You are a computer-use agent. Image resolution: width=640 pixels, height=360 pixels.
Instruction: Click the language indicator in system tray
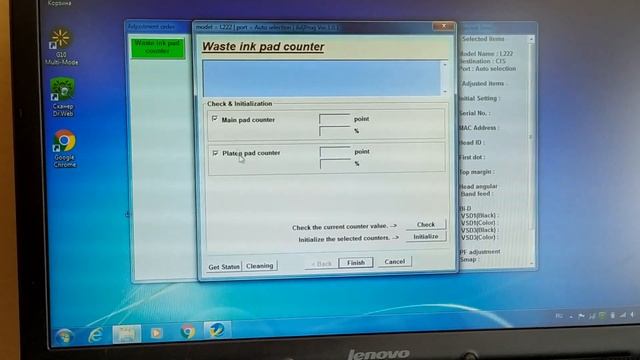coord(559,316)
